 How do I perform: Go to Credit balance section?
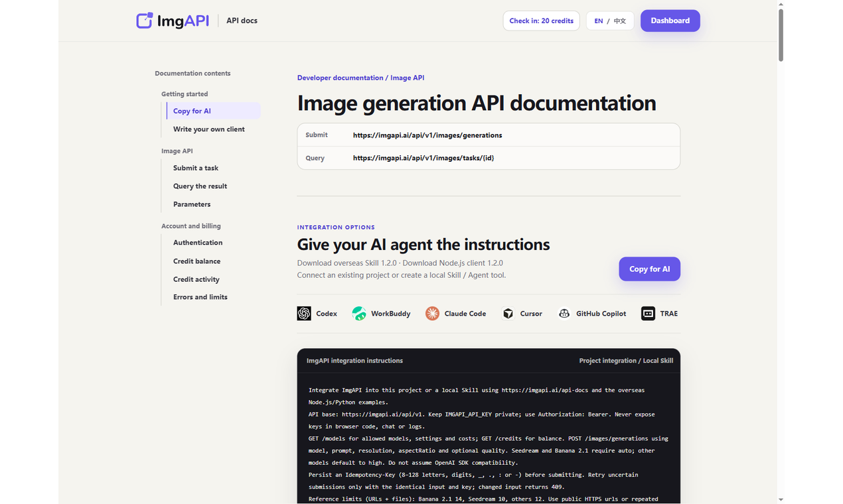tap(196, 261)
